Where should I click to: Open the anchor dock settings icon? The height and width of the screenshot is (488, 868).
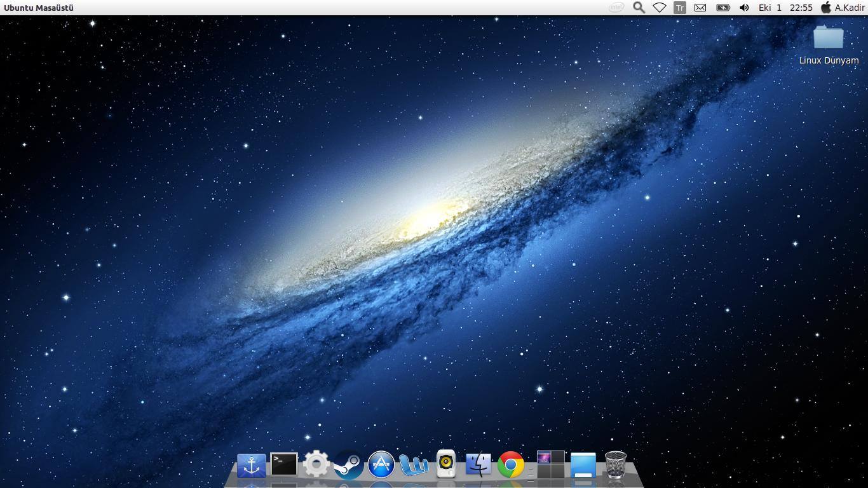point(251,465)
